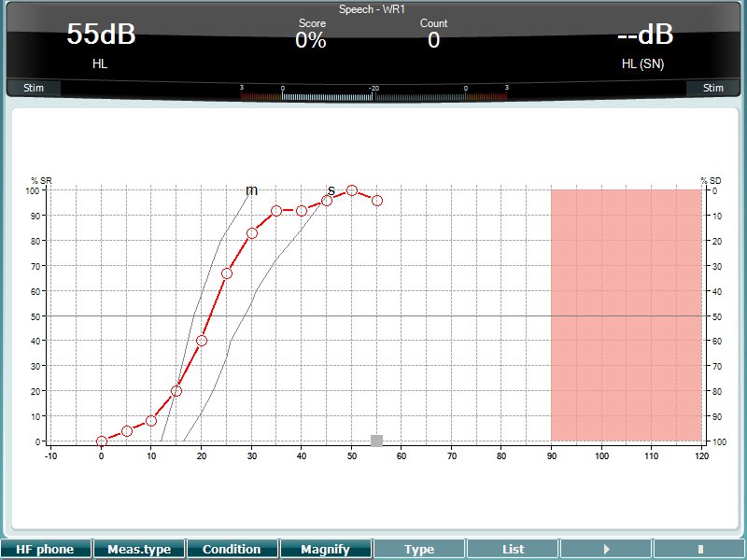Screen dimensions: 747x560
Task: Open the HF phone option
Action: click(x=45, y=550)
